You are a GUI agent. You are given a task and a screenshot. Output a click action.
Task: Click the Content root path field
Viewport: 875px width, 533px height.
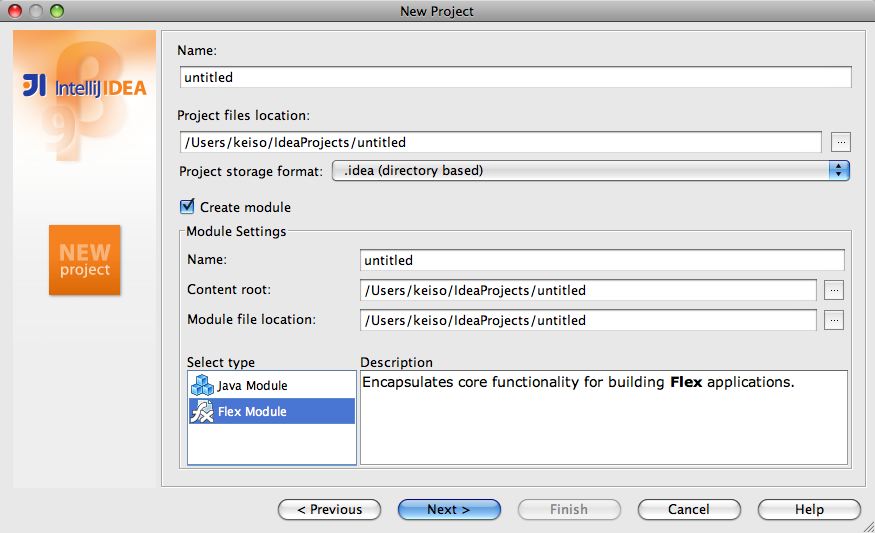pyautogui.click(x=588, y=290)
